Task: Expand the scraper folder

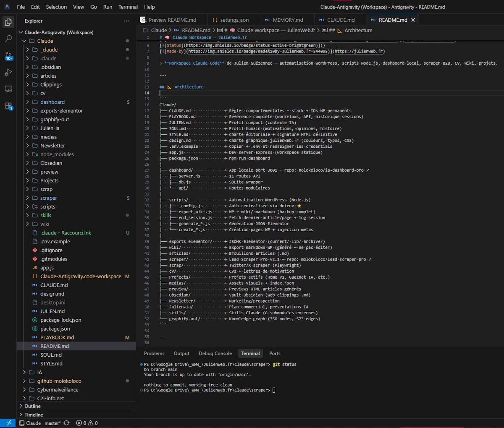Action: point(76,198)
